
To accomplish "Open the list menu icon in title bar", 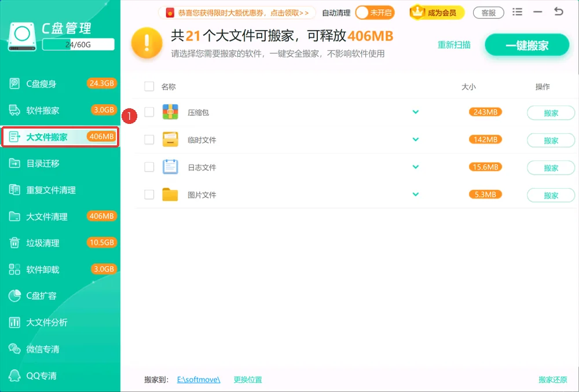I will pyautogui.click(x=517, y=12).
